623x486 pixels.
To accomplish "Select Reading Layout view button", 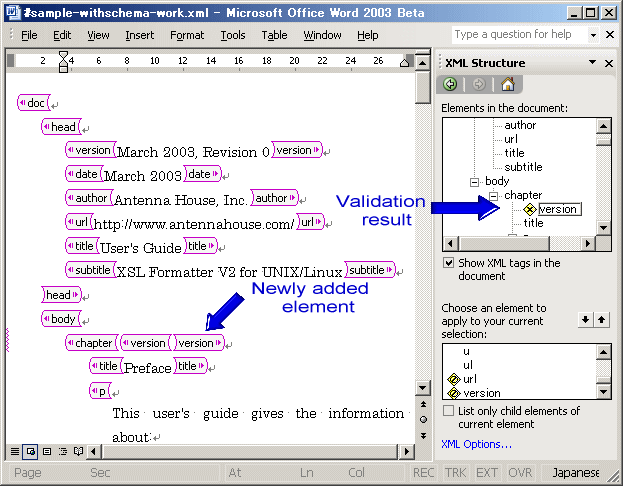I will (79, 451).
